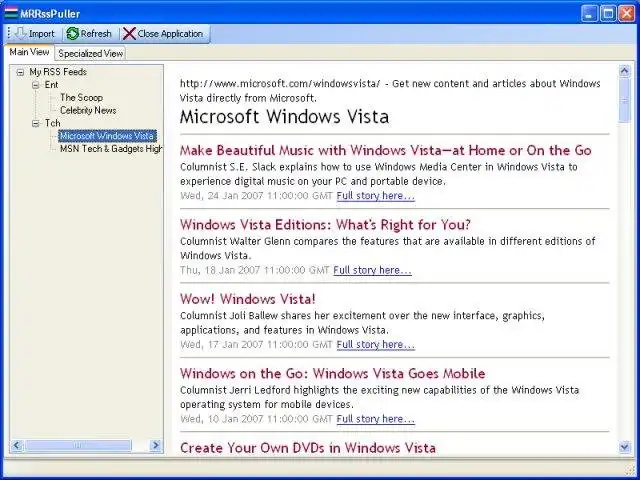Viewport: 640px width, 480px height.
Task: Click the tree panel scroll left arrow
Action: click(17, 445)
